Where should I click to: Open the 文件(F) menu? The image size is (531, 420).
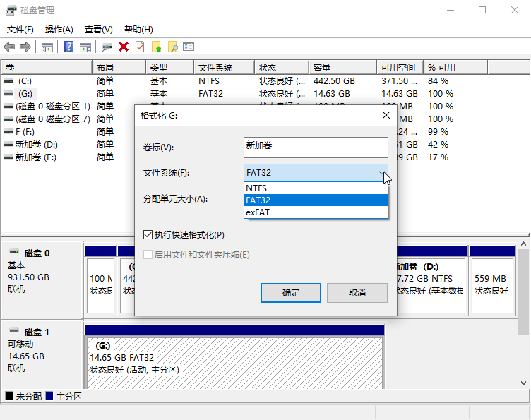(x=20, y=30)
